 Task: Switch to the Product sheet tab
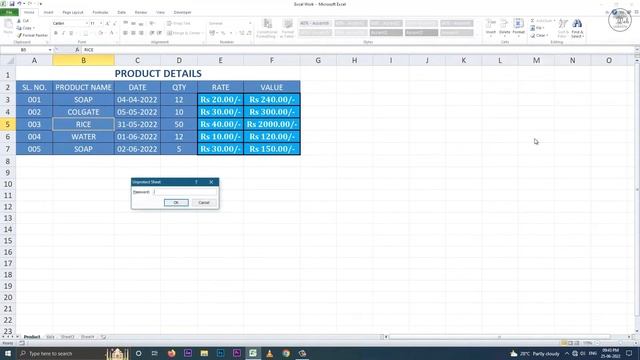point(32,337)
